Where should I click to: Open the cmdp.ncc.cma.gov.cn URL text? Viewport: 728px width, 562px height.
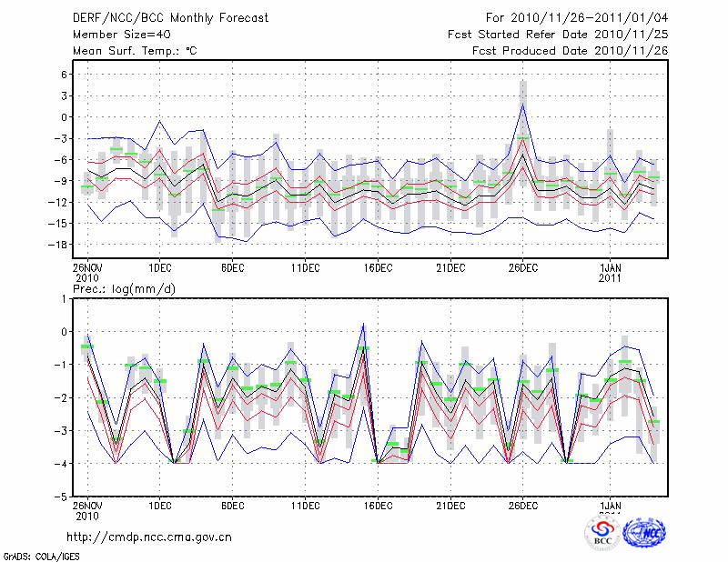pyautogui.click(x=148, y=537)
